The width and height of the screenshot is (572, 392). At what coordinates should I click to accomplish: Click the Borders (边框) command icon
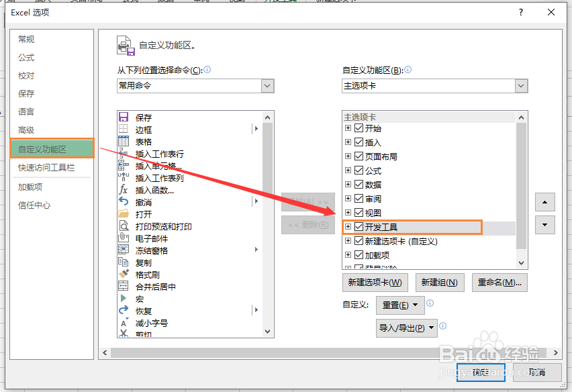(x=124, y=129)
